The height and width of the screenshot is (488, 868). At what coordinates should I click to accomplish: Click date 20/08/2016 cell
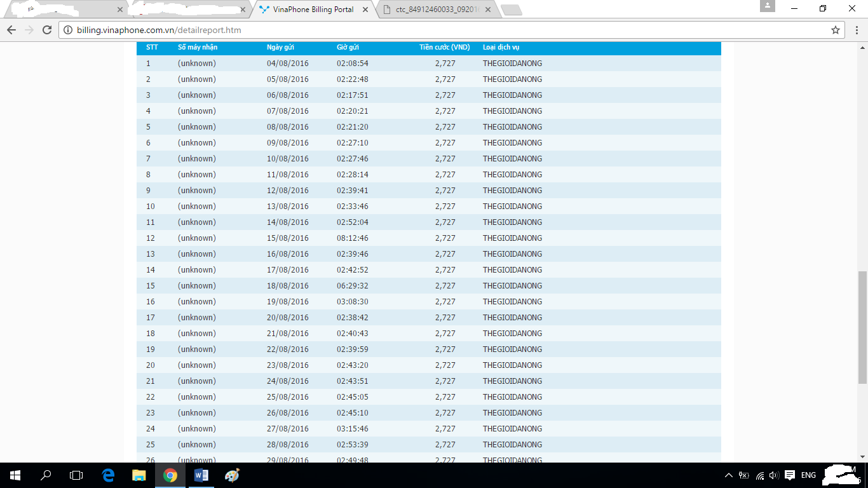point(288,318)
